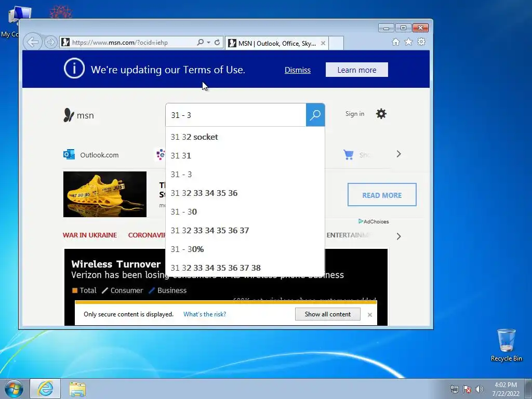Open the Outlook.com icon shortcut
Image resolution: width=532 pixels, height=399 pixels.
pyautogui.click(x=69, y=154)
